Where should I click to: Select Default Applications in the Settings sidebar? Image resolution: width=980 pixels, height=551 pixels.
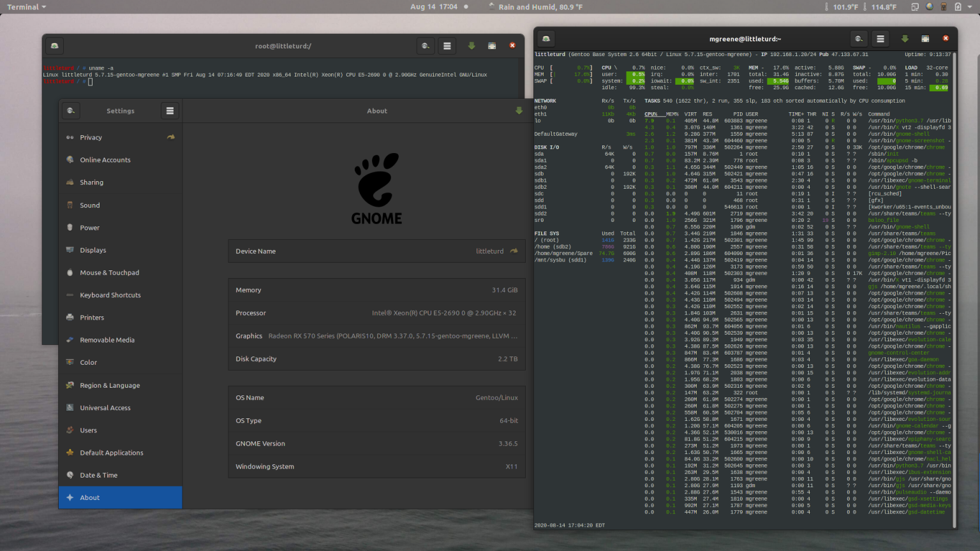click(112, 453)
